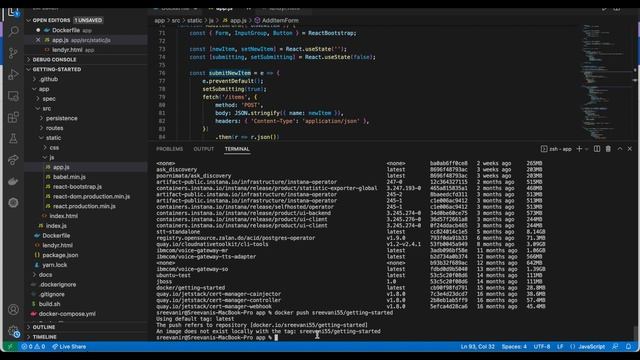The image size is (640, 360).
Task: Switch to the Problems panel tab
Action: [169, 149]
